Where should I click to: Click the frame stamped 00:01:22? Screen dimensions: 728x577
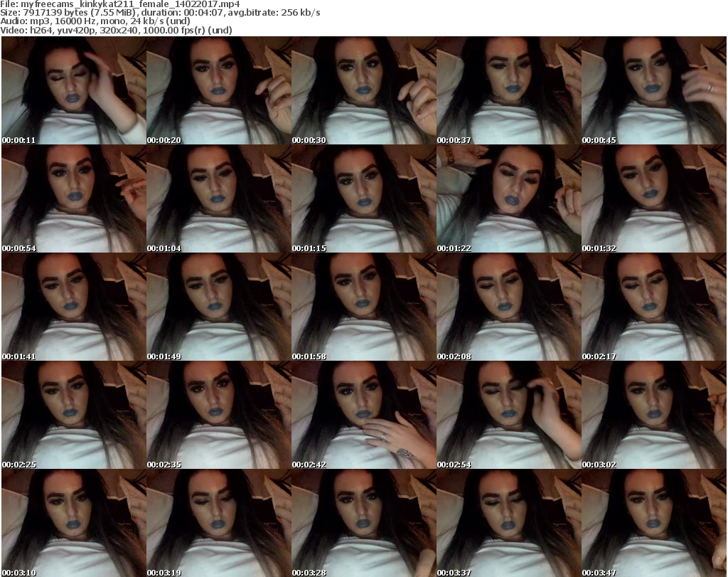(509, 198)
